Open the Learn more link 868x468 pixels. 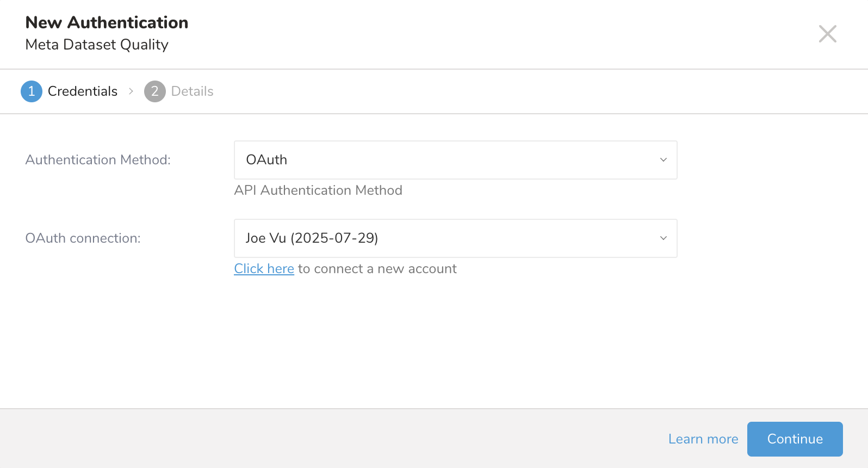point(703,439)
